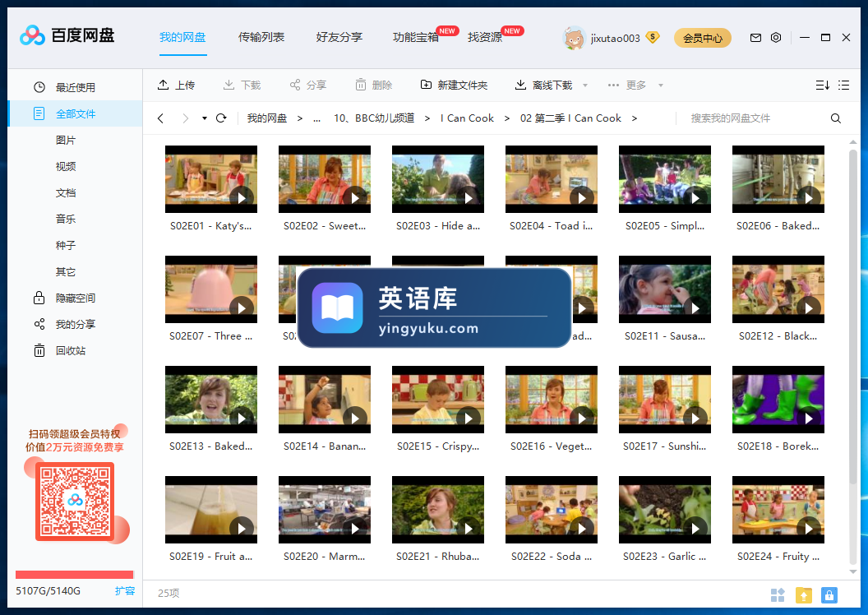
Task: Expand the dropdown arrow beside 离线下载
Action: click(585, 86)
